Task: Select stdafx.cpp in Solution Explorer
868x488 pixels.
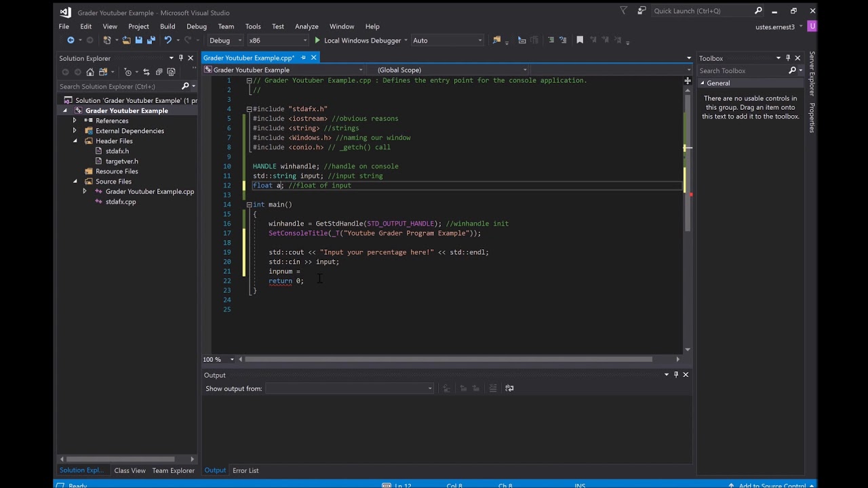Action: click(x=120, y=201)
